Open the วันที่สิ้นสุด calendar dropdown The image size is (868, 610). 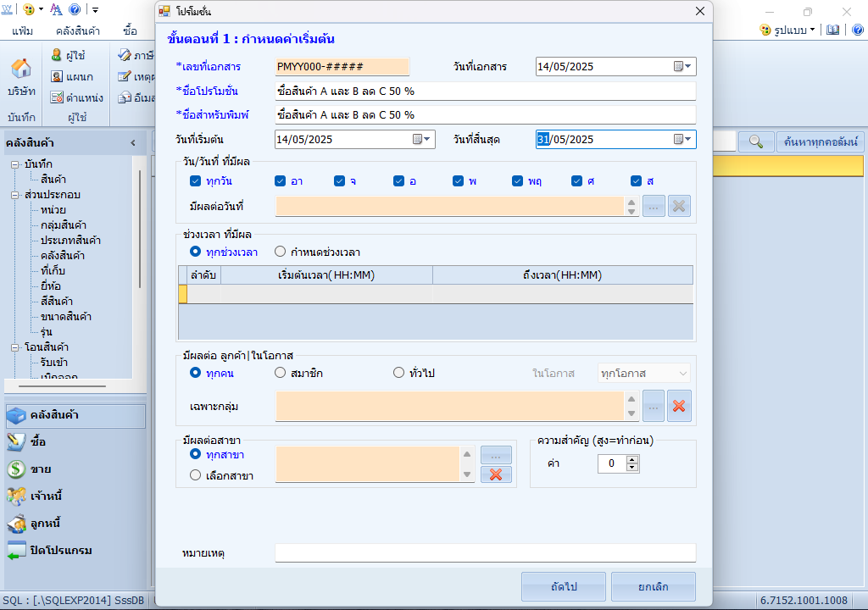682,140
